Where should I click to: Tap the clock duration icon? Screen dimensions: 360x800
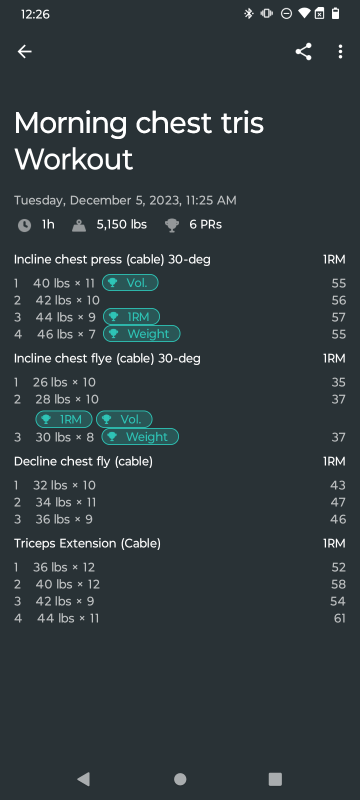[x=24, y=225]
